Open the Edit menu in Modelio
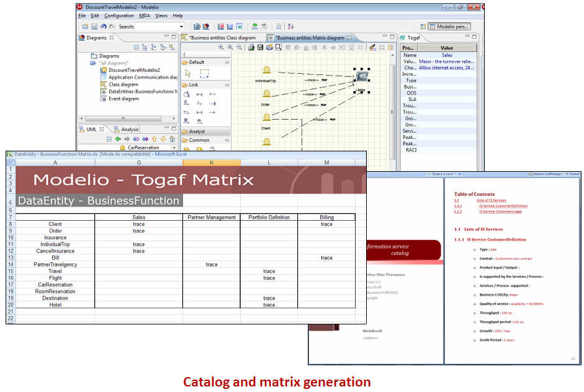The image size is (584, 392). pos(95,16)
